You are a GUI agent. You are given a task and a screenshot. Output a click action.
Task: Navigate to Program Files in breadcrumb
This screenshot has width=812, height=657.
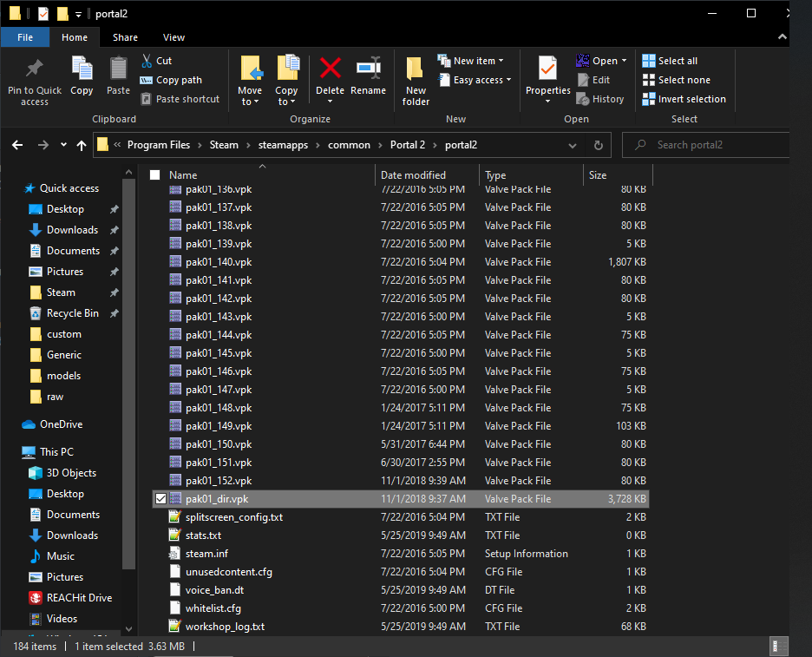point(159,145)
